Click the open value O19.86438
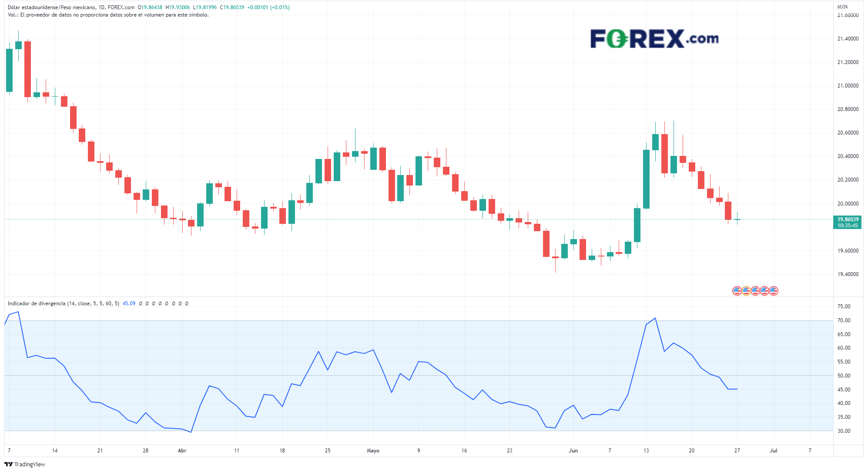 coord(150,7)
